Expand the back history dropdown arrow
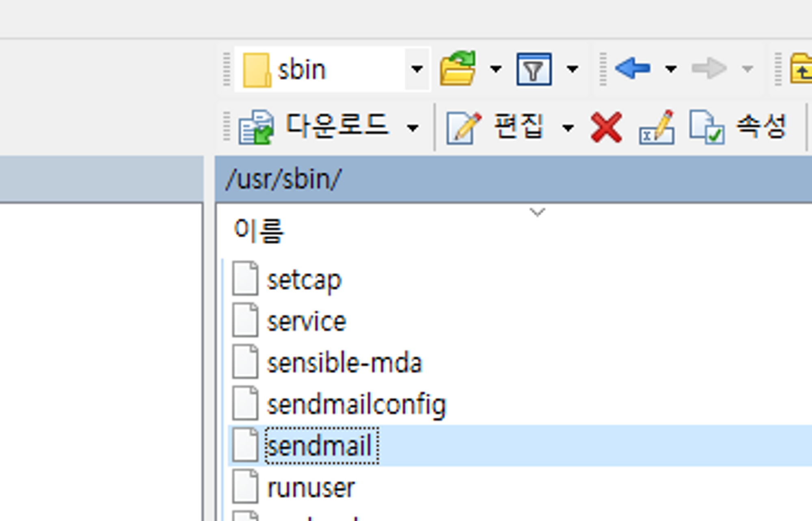812x521 pixels. coord(671,69)
